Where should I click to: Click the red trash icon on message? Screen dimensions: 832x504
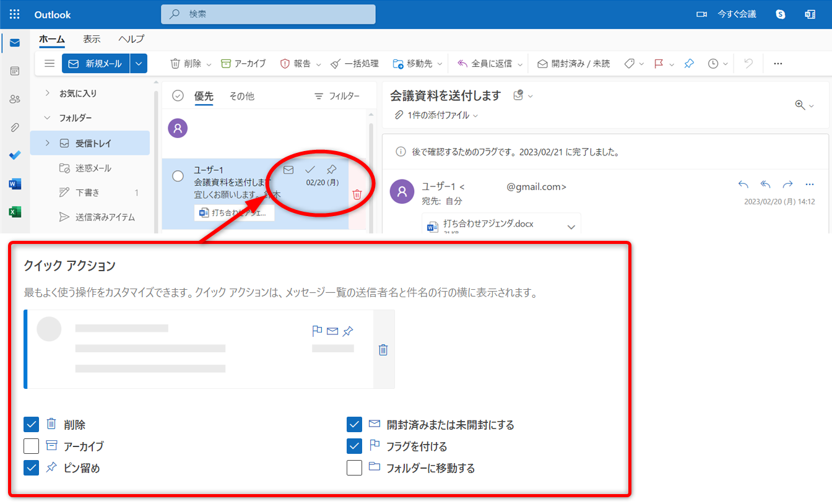[x=357, y=194]
